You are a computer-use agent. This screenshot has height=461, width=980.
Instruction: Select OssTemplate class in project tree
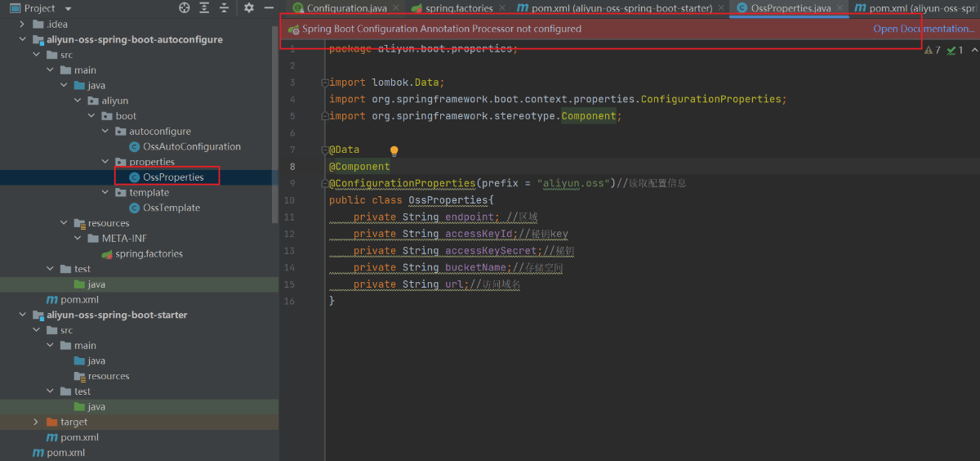point(171,208)
